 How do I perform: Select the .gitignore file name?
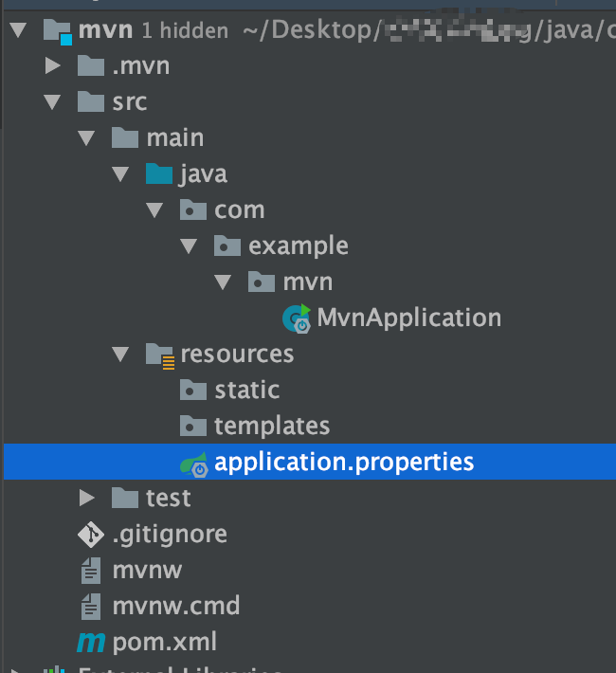pyautogui.click(x=170, y=535)
